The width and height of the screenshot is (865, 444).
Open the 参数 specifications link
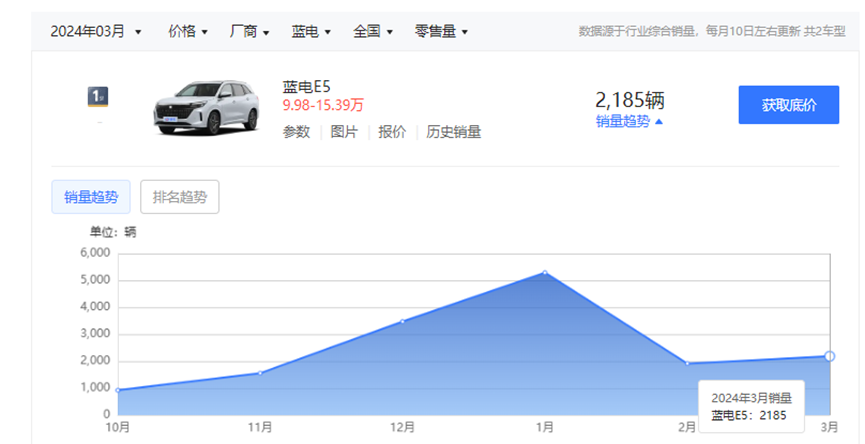pyautogui.click(x=296, y=131)
